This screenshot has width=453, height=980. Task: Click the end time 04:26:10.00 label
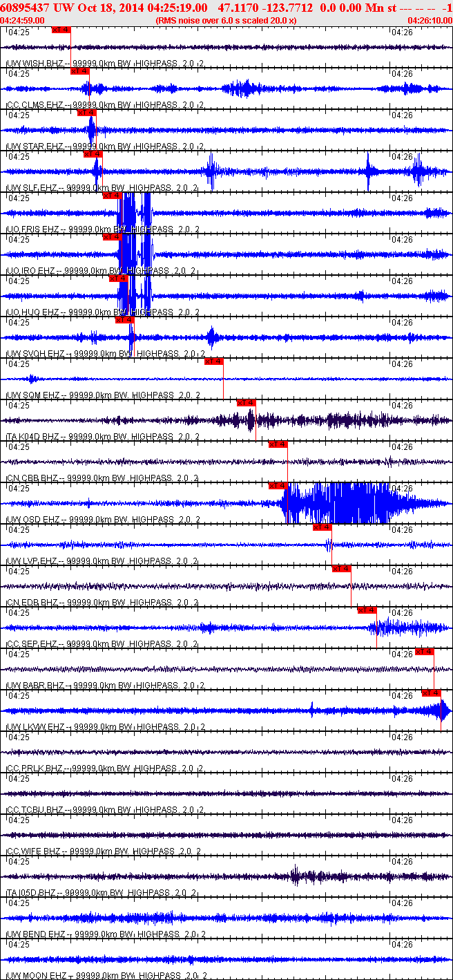[430, 21]
